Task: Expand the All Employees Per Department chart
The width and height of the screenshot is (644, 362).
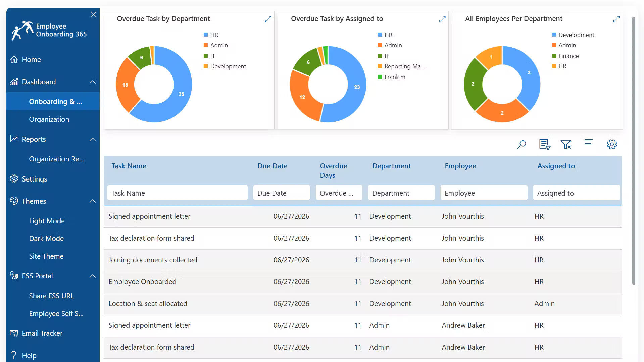Action: (616, 19)
